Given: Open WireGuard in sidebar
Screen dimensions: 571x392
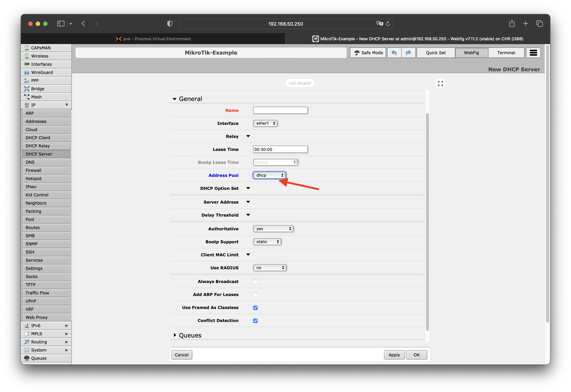Looking at the screenshot, I should [42, 72].
